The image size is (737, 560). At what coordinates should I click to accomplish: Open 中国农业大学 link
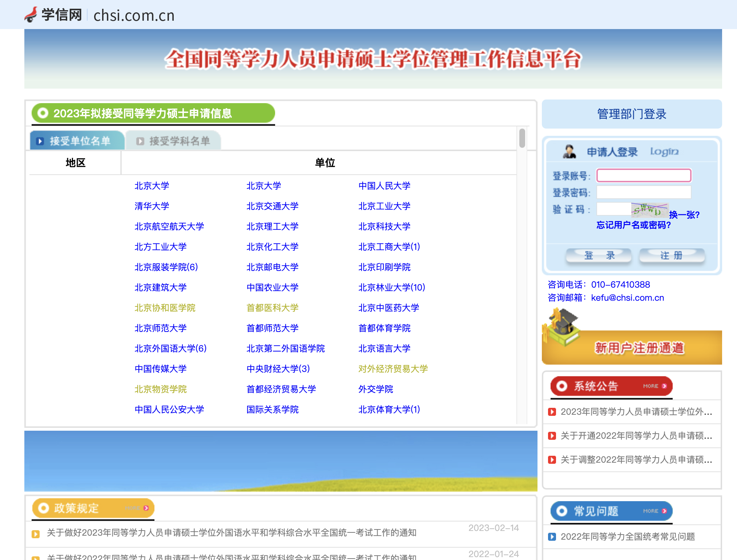[273, 288]
